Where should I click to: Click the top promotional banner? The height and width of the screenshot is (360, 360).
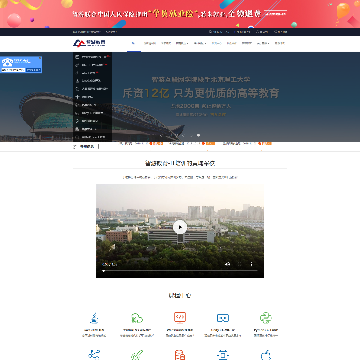tap(180, 14)
